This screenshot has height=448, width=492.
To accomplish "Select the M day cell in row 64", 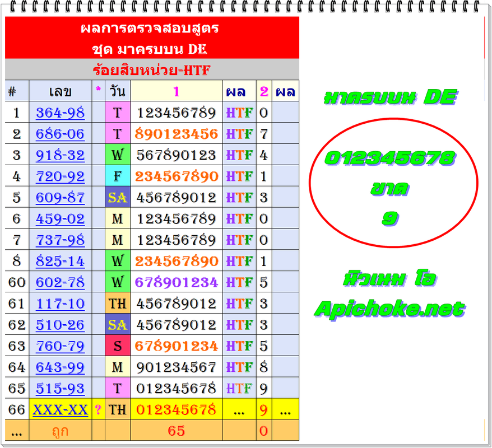I will click(x=117, y=367).
